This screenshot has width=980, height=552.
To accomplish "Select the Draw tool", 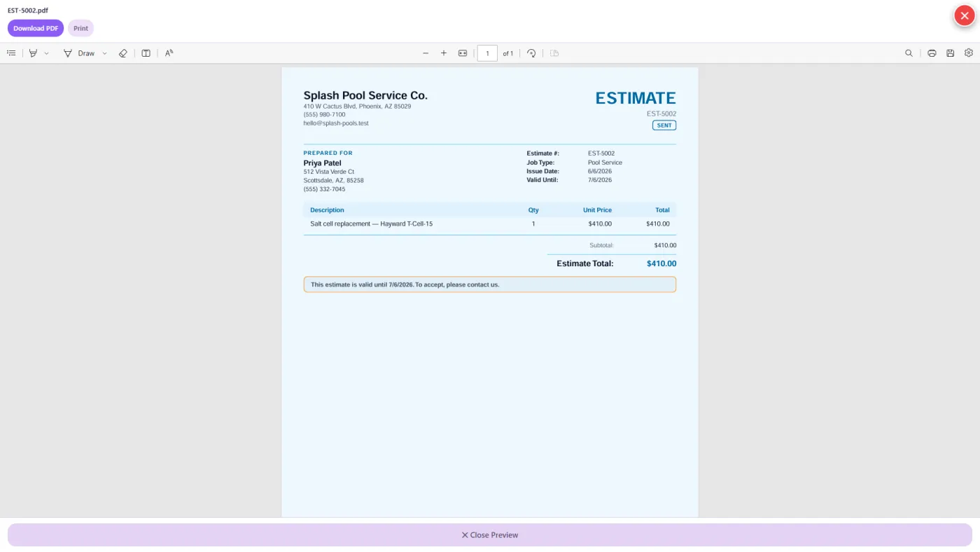I will 79,53.
